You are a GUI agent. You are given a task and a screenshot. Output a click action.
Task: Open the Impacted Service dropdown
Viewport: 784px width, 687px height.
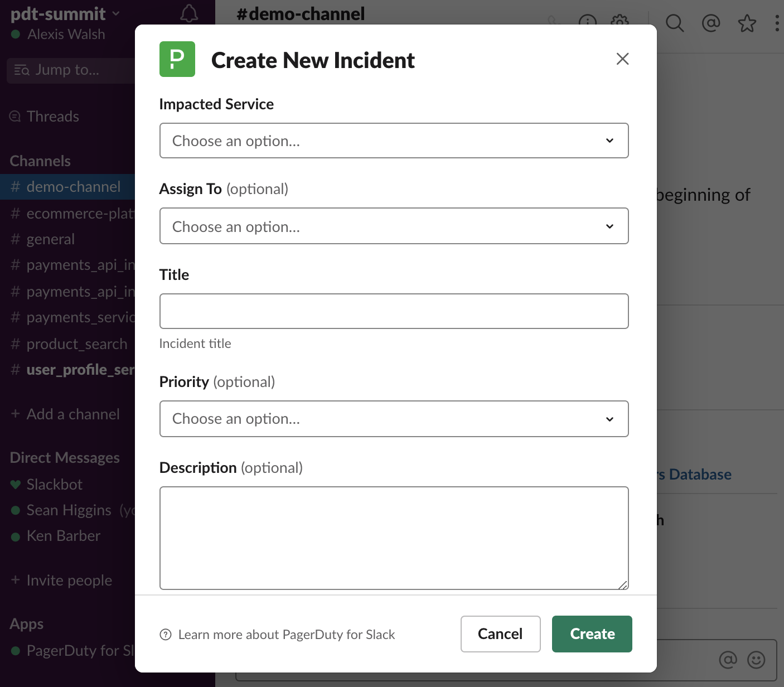point(394,141)
